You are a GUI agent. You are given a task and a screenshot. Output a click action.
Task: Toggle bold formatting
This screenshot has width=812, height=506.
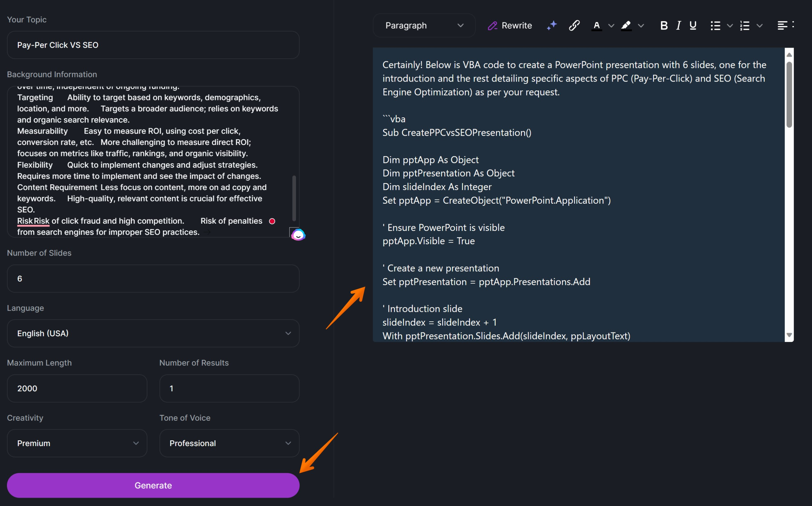664,25
